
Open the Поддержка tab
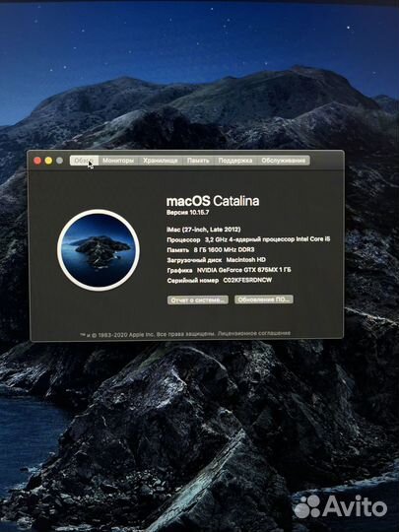click(x=235, y=161)
